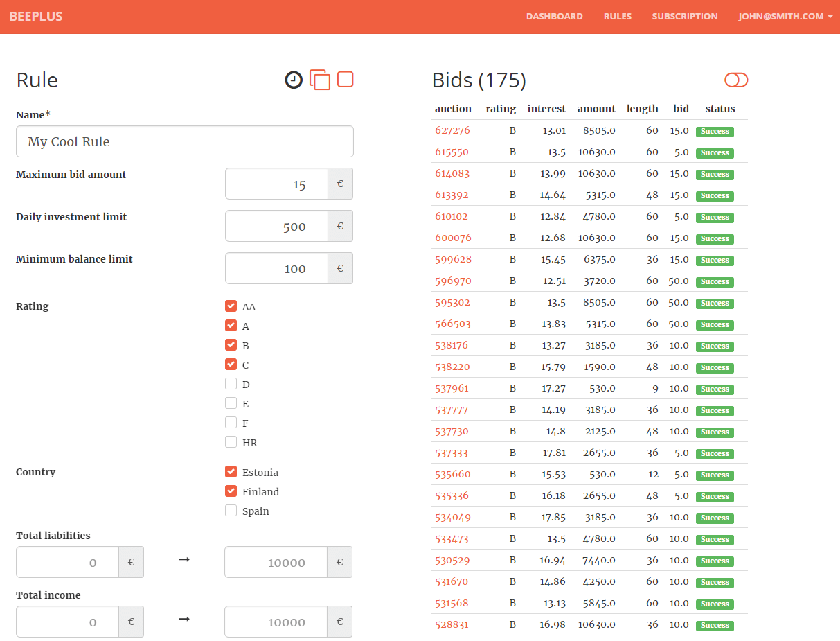Uncheck the AA rating checkbox
The height and width of the screenshot is (641, 840).
coord(231,306)
